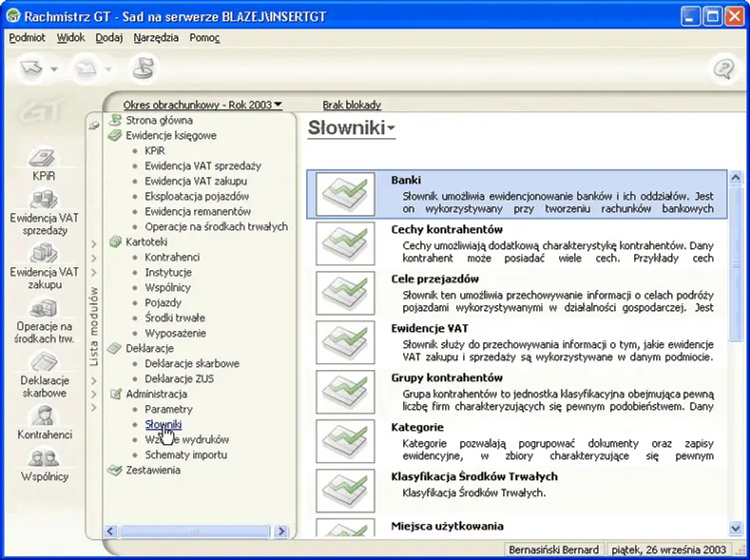Click the book icon beside Ewidencje księgowe
750x560 pixels.
(x=115, y=135)
